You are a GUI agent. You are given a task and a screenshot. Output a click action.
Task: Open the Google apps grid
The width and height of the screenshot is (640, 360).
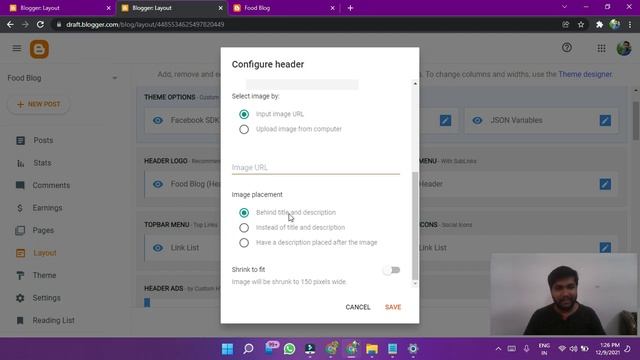[601, 49]
